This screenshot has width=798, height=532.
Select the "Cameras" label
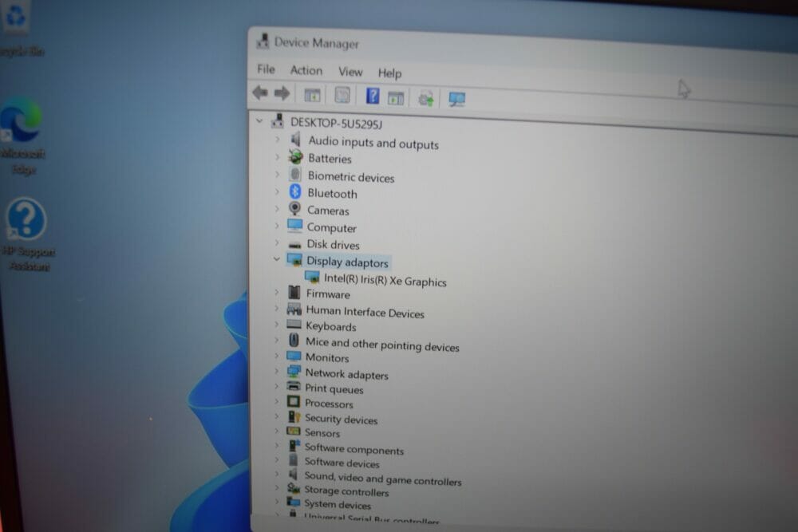pos(328,211)
